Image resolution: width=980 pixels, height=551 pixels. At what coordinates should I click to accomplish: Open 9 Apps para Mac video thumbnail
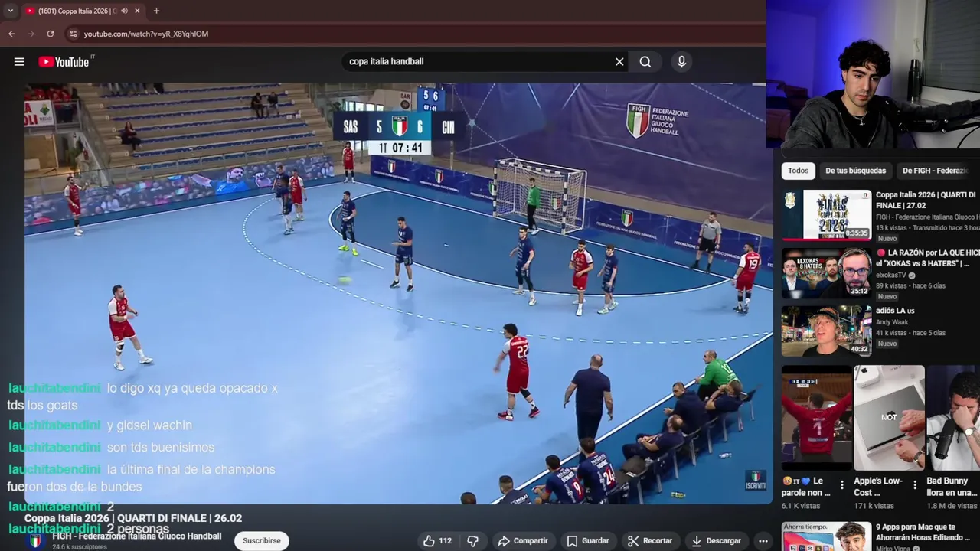[826, 536]
